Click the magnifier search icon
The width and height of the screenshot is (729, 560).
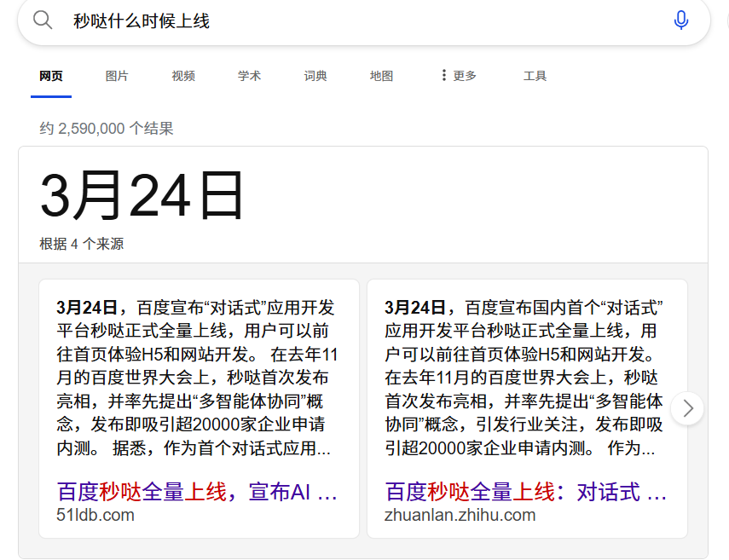43,20
